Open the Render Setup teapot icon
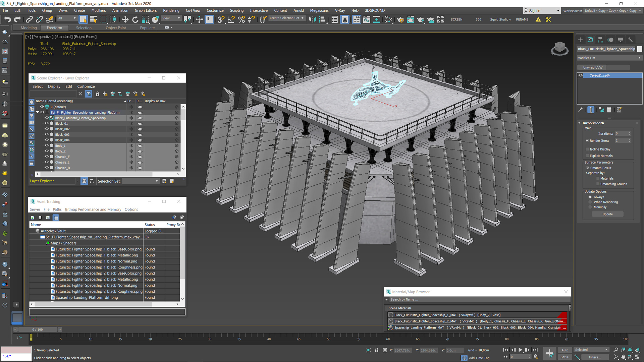The image size is (644, 362). (x=400, y=19)
